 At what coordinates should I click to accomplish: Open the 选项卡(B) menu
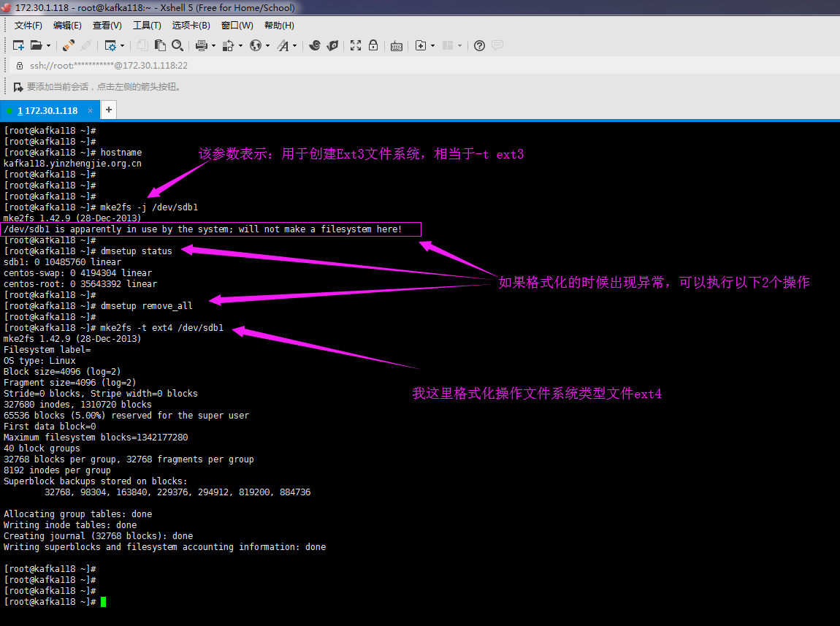191,25
